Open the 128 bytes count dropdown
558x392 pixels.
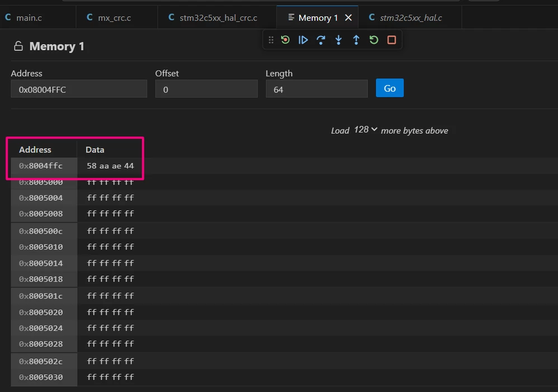(366, 130)
